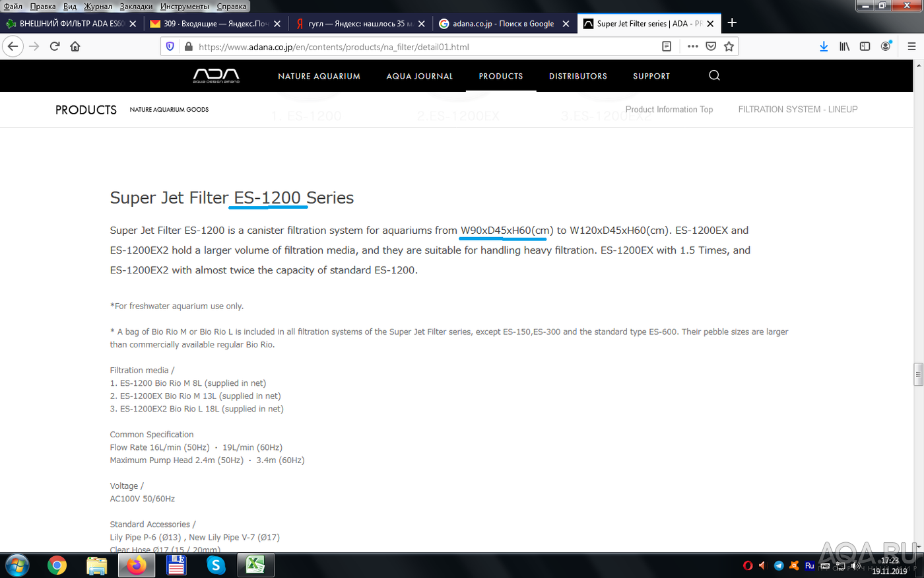This screenshot has width=924, height=578.
Task: Reload the current page
Action: tap(55, 46)
